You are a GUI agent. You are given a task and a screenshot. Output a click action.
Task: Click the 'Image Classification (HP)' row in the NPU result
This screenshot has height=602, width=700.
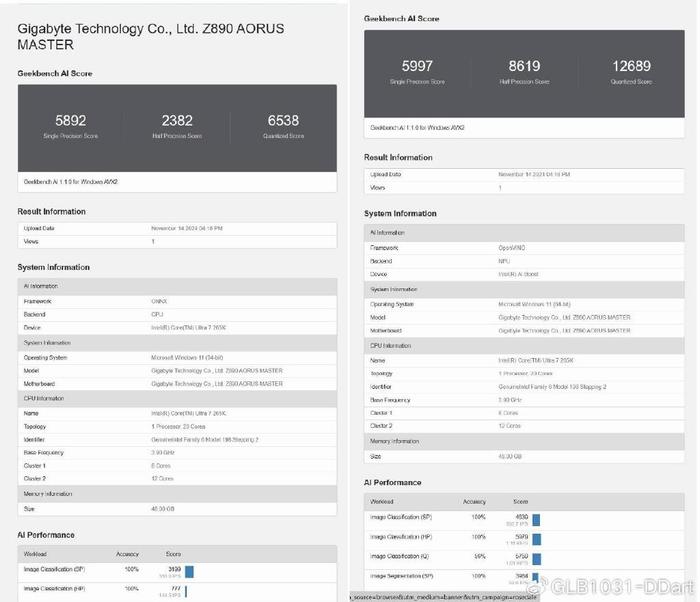pyautogui.click(x=524, y=540)
